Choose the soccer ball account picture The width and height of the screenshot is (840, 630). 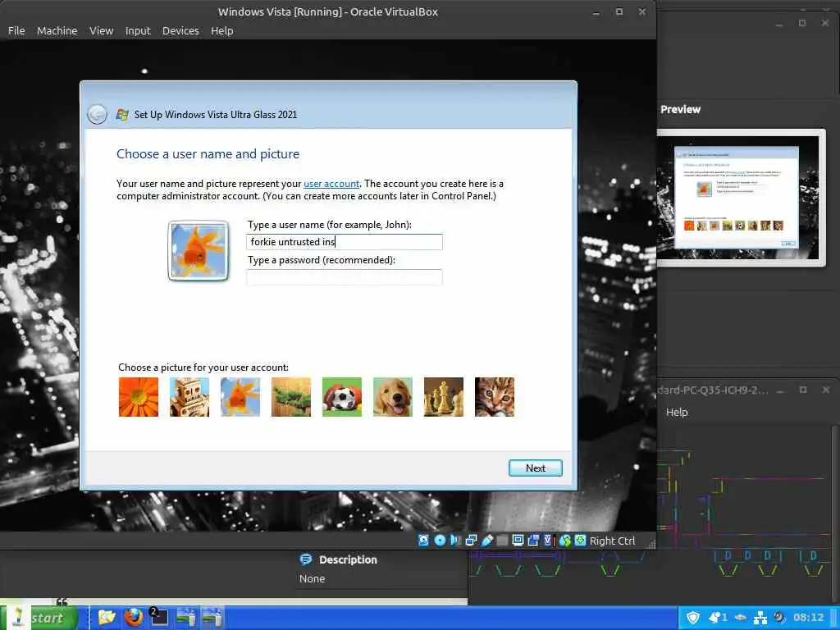pos(342,397)
